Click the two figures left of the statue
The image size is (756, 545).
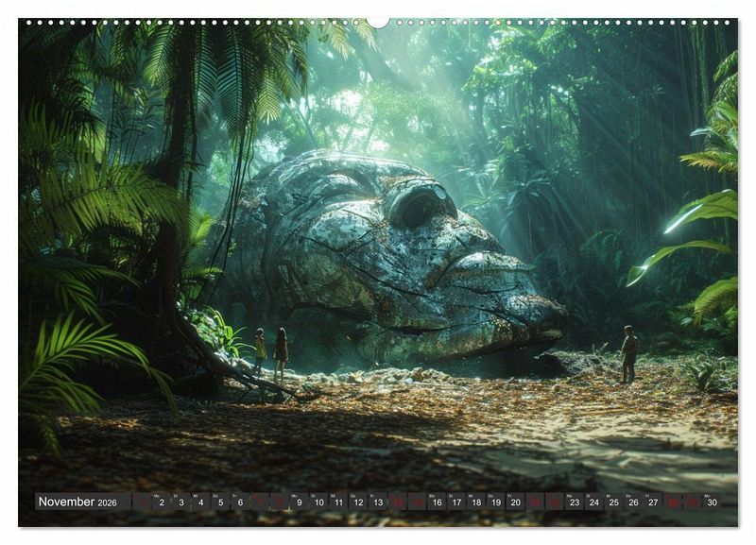click(x=270, y=351)
